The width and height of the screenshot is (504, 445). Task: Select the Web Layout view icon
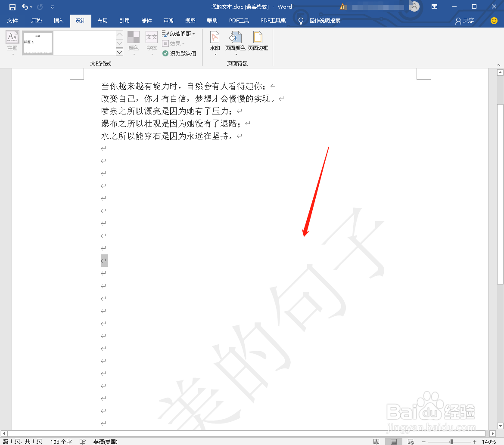[x=411, y=441]
